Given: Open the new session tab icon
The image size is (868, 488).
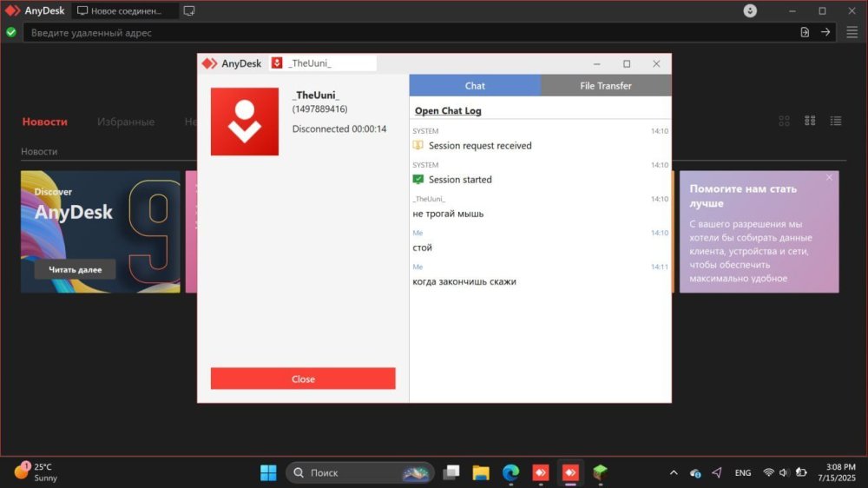Looking at the screenshot, I should (188, 10).
